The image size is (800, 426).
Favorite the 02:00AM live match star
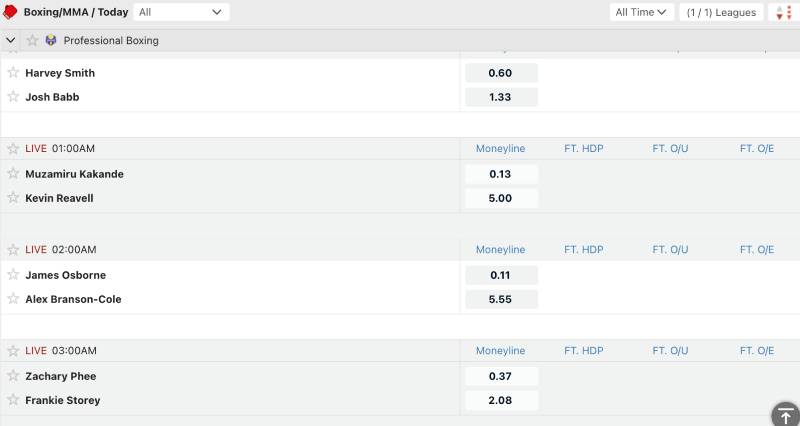(x=13, y=250)
